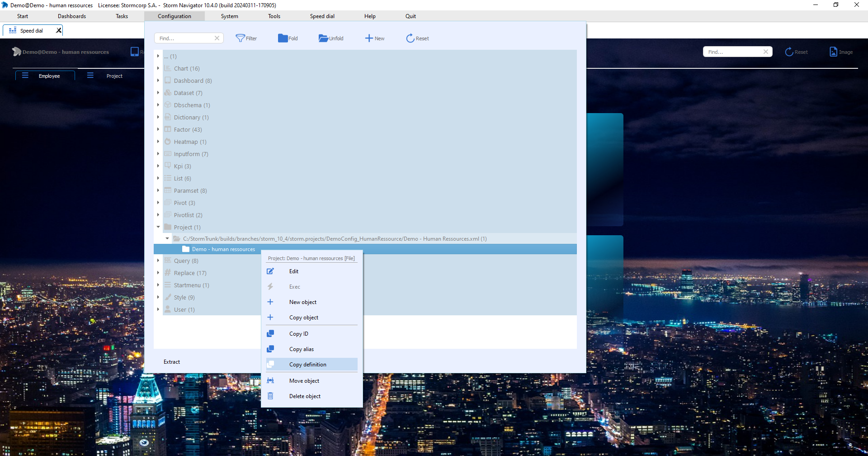Open the Speed dial menu

click(x=322, y=16)
